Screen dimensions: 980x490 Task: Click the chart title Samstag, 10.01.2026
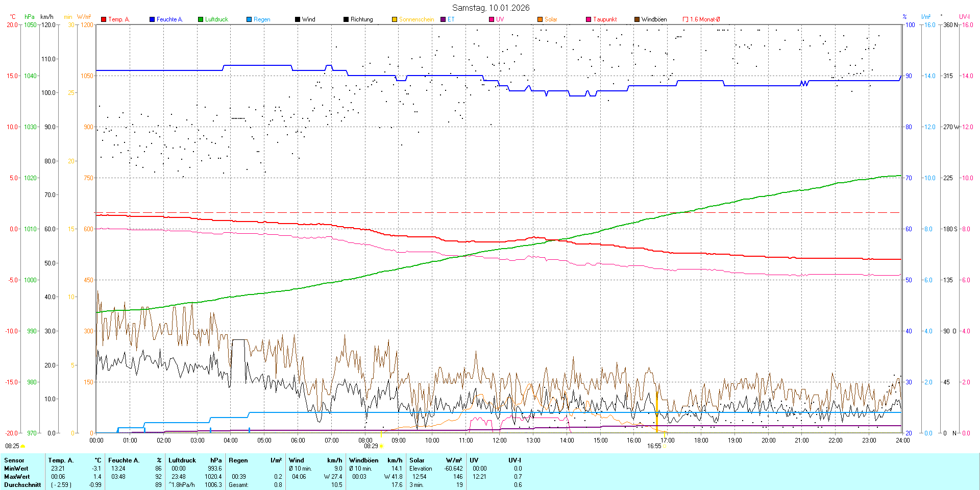coord(491,8)
